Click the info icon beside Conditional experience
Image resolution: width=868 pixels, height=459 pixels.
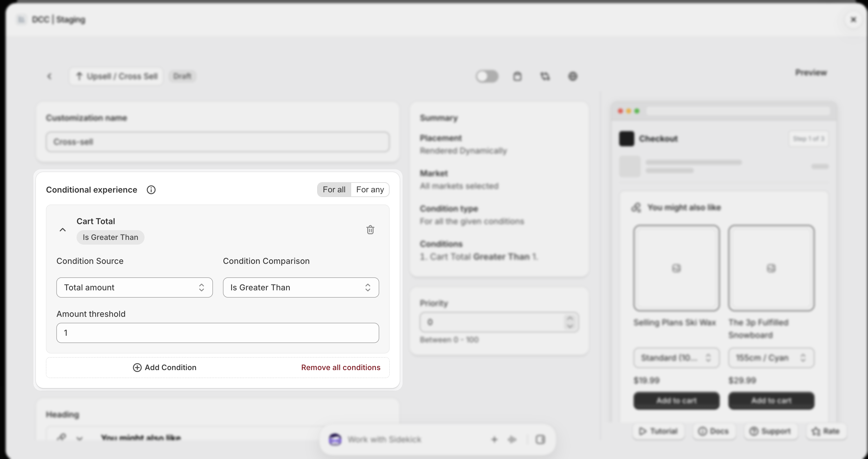pos(151,190)
